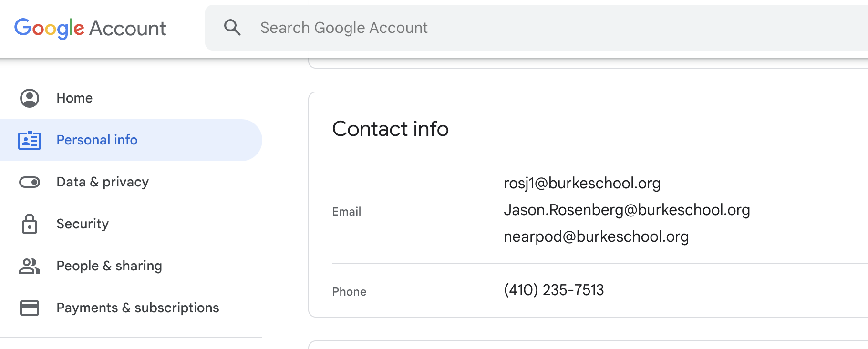
Task: Focus the Search Google Account field
Action: pos(537,28)
